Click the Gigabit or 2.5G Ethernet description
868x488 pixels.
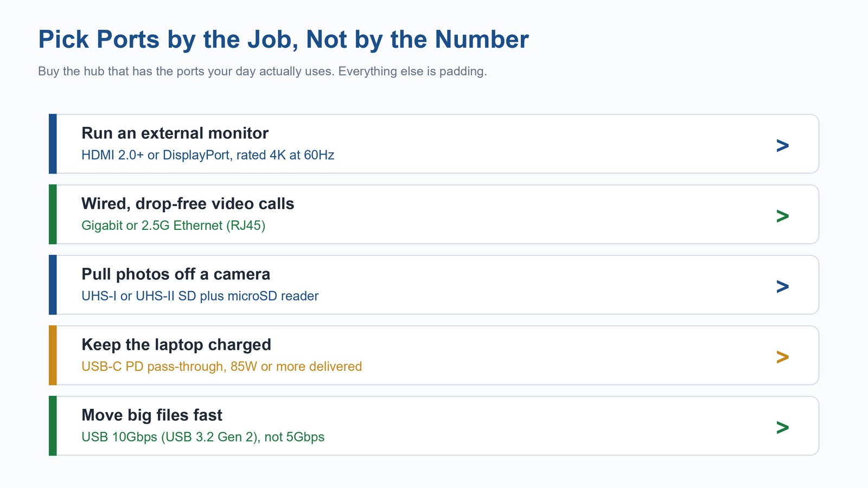point(174,226)
